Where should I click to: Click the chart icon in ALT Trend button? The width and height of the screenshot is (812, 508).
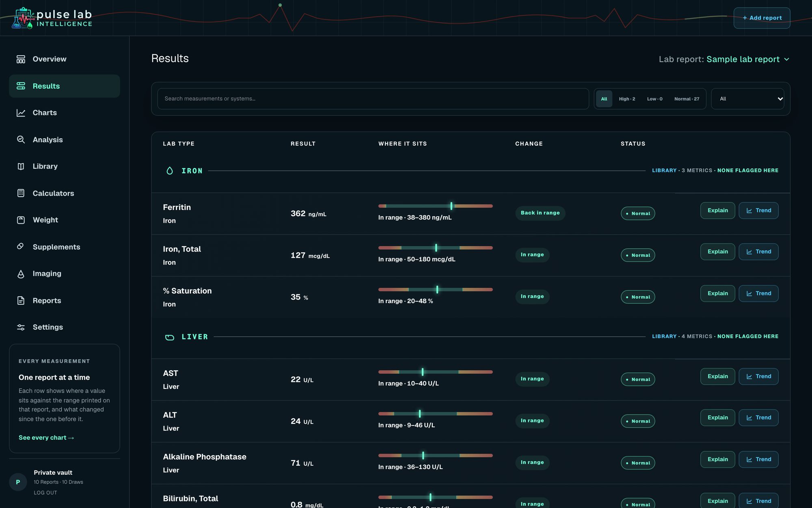(x=749, y=418)
